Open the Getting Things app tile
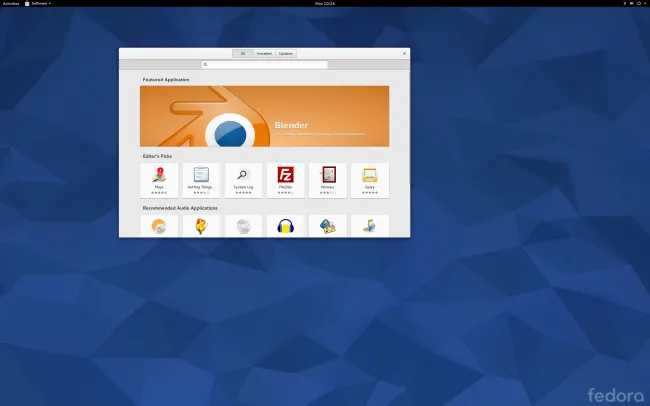This screenshot has width=650, height=406. [201, 180]
